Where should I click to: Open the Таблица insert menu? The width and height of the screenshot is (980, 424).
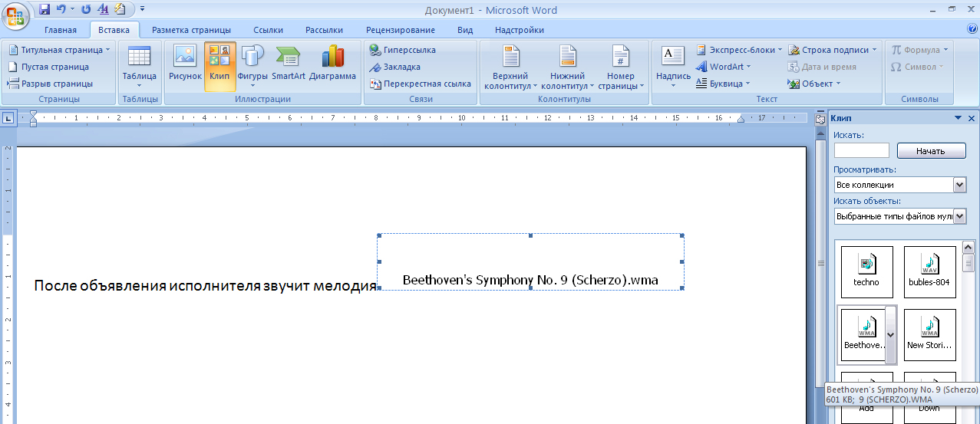pos(139,67)
